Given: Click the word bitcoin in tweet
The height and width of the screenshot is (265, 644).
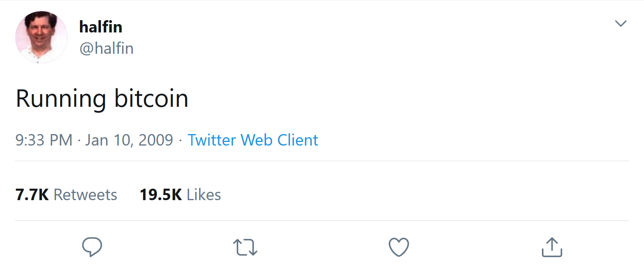Looking at the screenshot, I should click(151, 98).
